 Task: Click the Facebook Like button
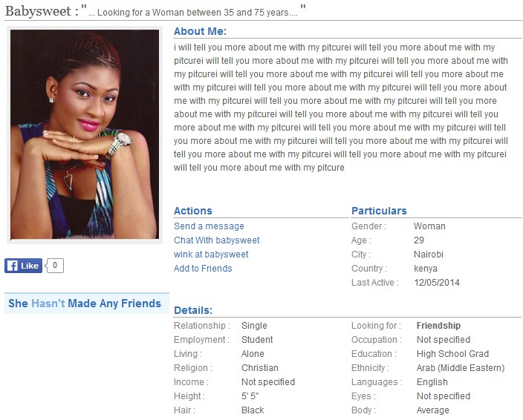[x=23, y=266]
